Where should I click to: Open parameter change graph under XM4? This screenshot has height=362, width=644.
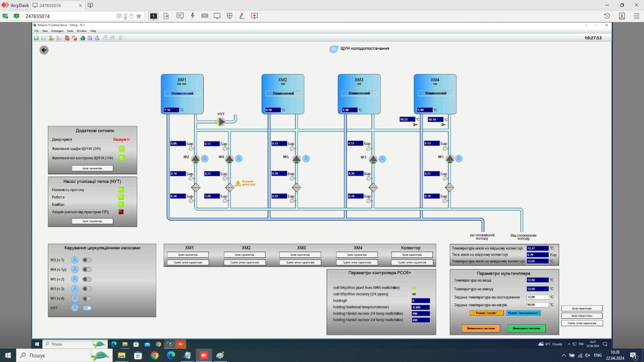[x=357, y=262]
